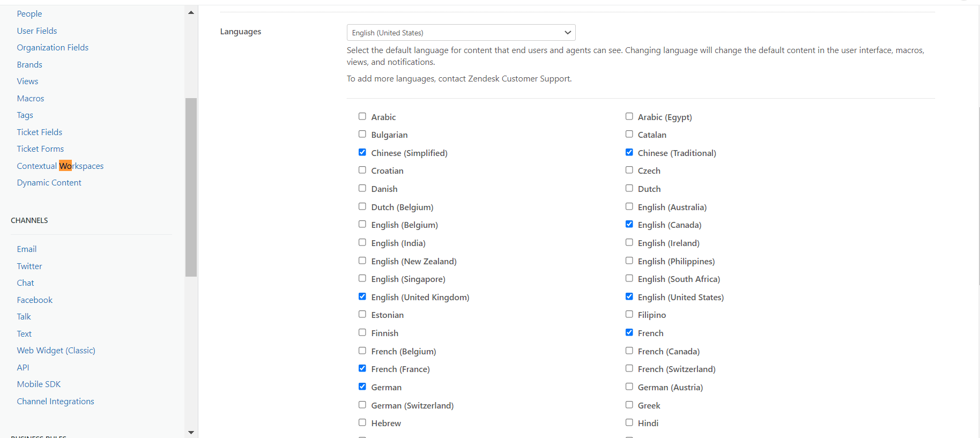Screen dimensions: 980x438
Task: Check the Hindi language option
Action: (x=629, y=422)
